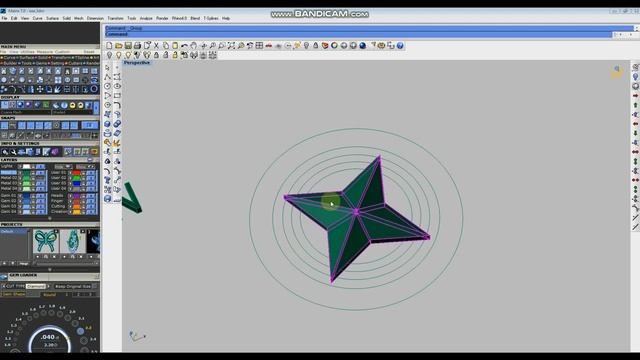Select the teal pendant project thumbnail
Image resolution: width=640 pixels, height=360 pixels.
(x=72, y=241)
